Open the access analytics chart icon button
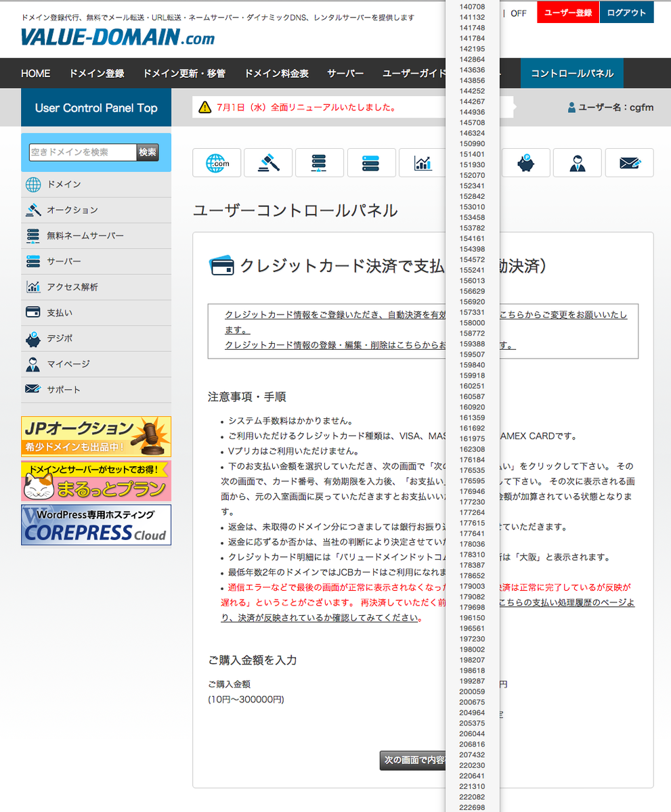 (x=423, y=162)
